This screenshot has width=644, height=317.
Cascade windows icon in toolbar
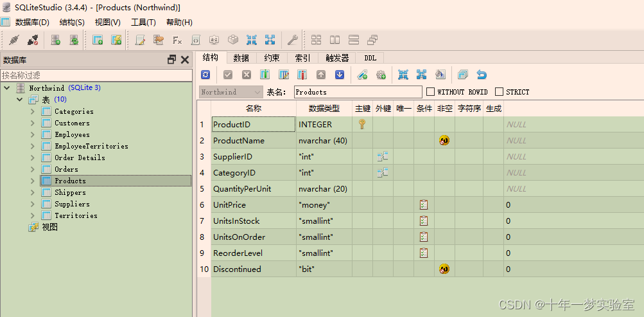[x=372, y=40]
